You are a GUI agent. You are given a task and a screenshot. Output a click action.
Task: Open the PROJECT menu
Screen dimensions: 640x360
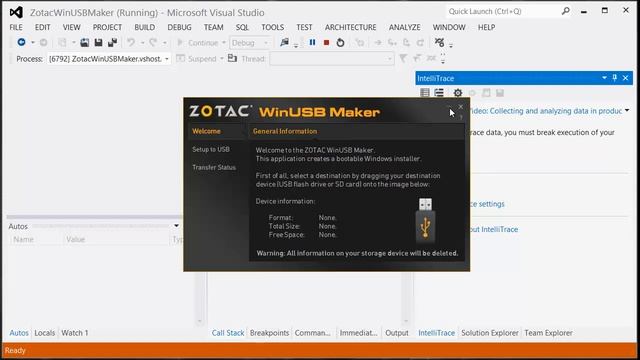[x=107, y=27]
